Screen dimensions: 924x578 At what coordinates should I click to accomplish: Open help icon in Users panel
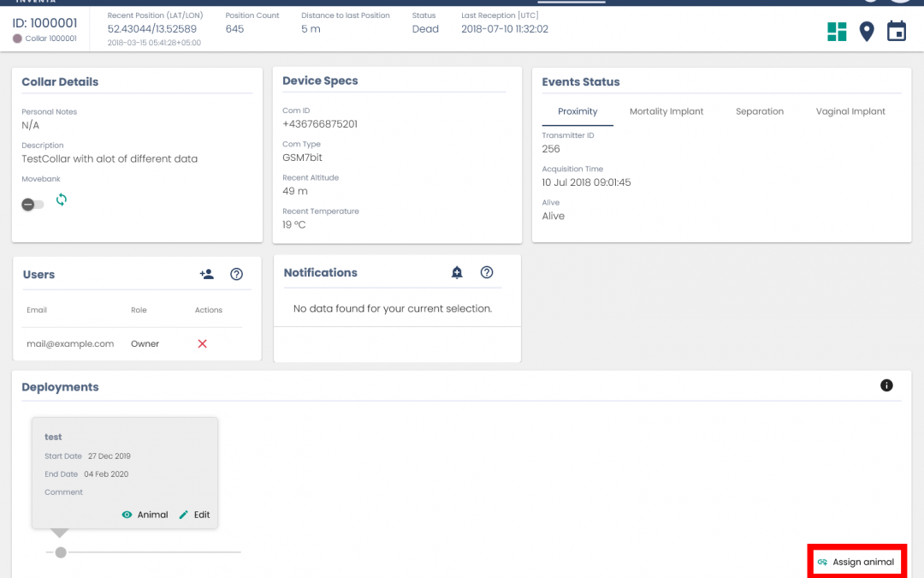tap(237, 274)
